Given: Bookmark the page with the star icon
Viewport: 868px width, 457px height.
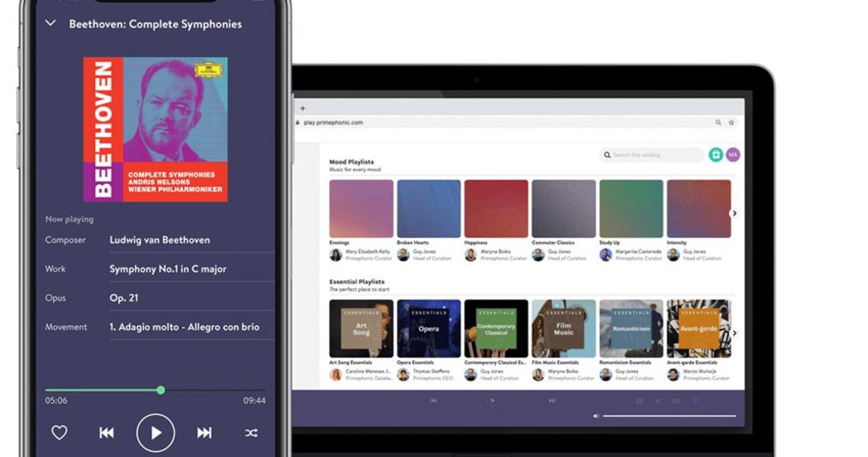Looking at the screenshot, I should click(731, 123).
